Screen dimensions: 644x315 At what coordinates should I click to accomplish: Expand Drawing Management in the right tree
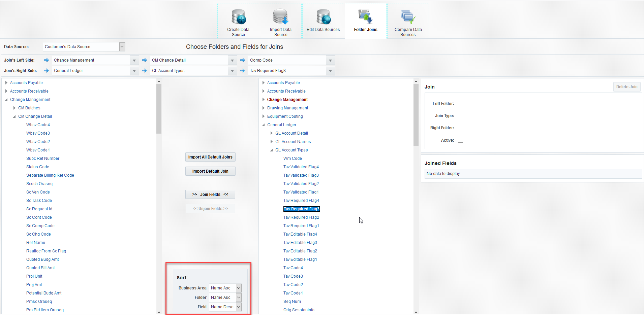click(263, 108)
